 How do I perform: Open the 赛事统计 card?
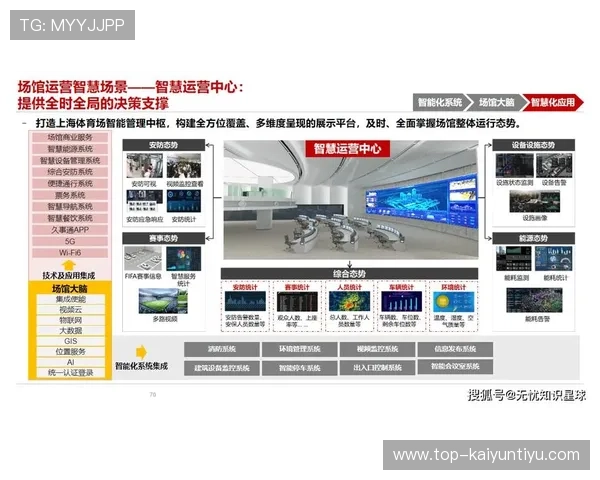click(297, 305)
